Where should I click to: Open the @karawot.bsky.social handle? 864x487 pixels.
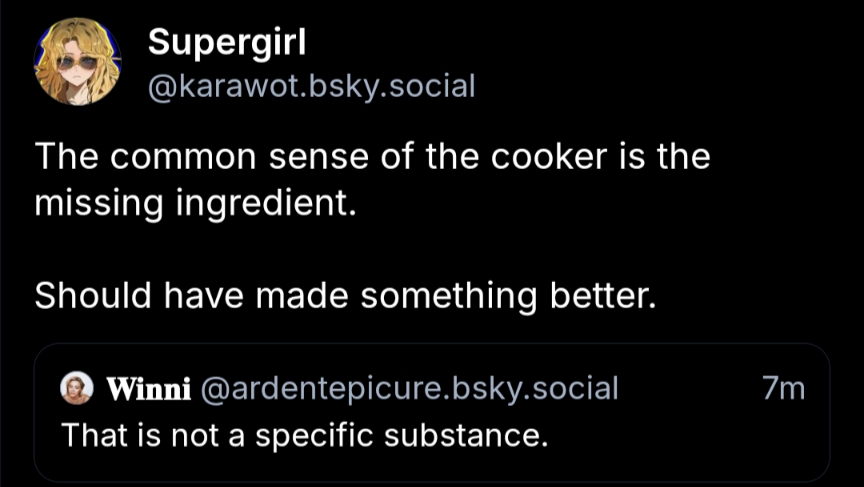click(x=311, y=87)
